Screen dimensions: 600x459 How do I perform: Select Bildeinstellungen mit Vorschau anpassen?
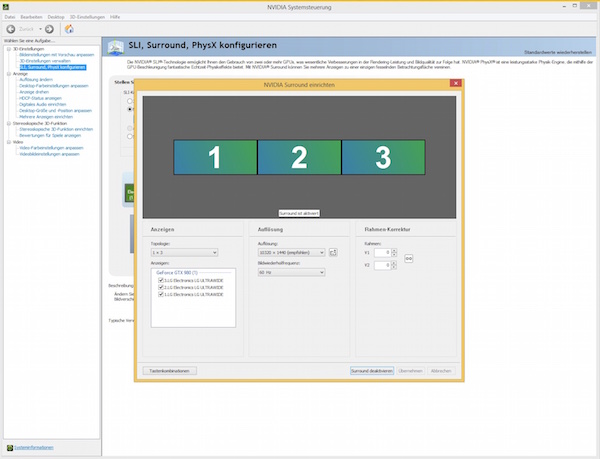[57, 55]
